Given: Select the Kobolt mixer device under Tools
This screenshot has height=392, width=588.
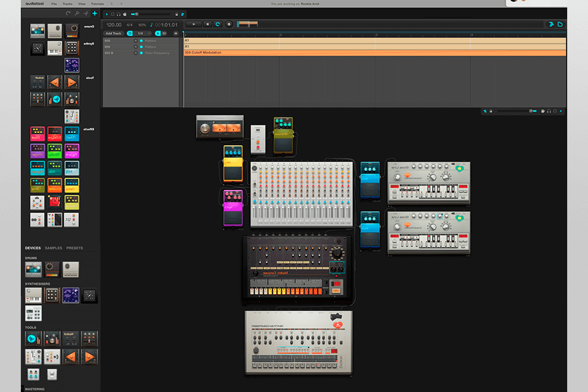Looking at the screenshot, I should click(72, 338).
